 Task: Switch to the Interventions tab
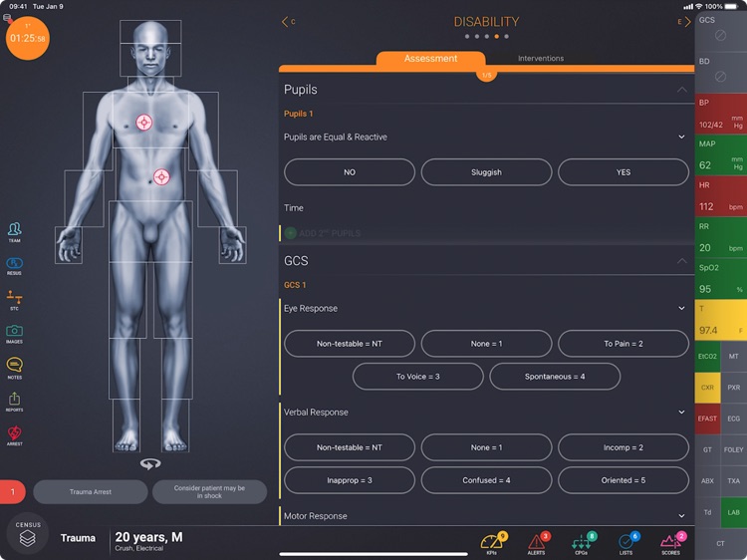click(541, 59)
